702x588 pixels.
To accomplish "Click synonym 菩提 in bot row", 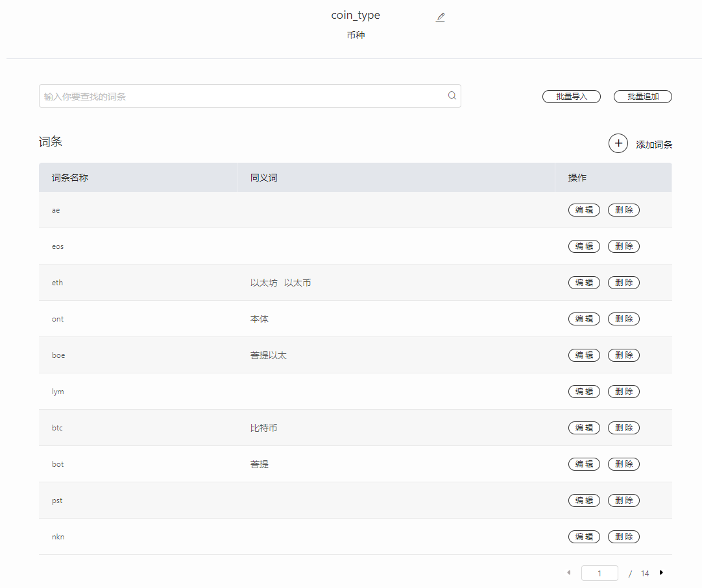I will pyautogui.click(x=260, y=464).
